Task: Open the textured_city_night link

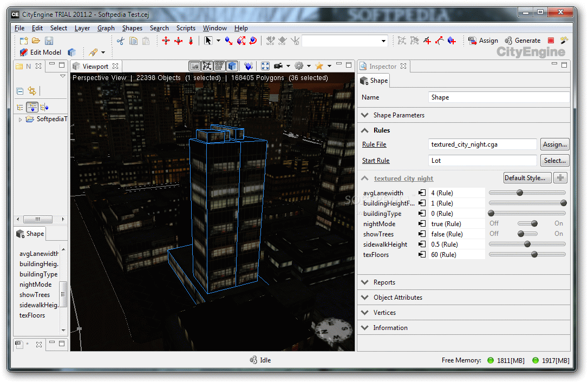Action: point(403,179)
